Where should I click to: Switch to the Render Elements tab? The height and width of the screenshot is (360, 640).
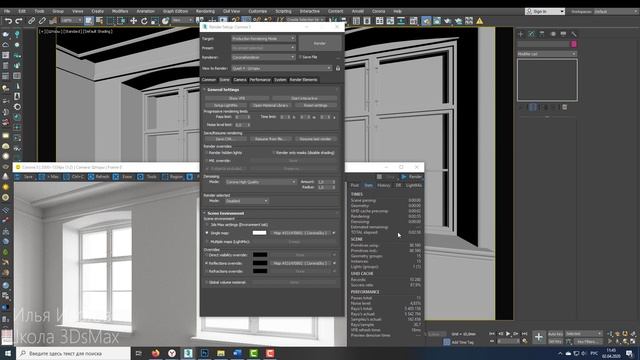tap(303, 80)
